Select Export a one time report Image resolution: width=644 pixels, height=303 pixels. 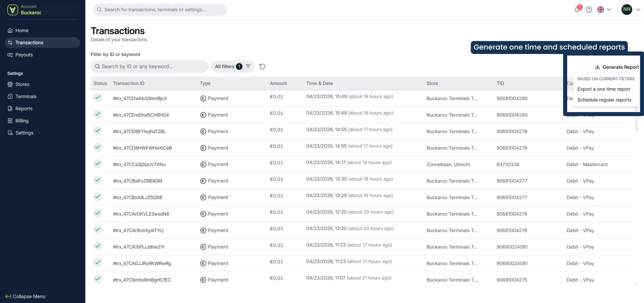(x=604, y=89)
